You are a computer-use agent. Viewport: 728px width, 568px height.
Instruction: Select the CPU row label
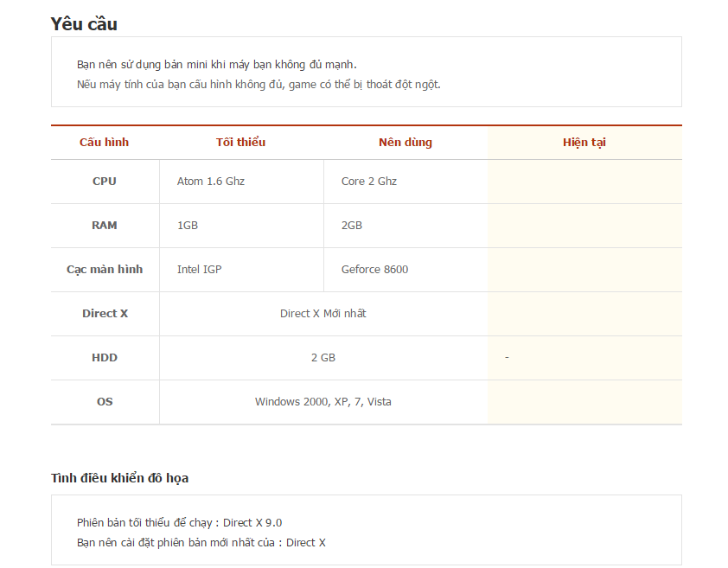click(x=104, y=182)
